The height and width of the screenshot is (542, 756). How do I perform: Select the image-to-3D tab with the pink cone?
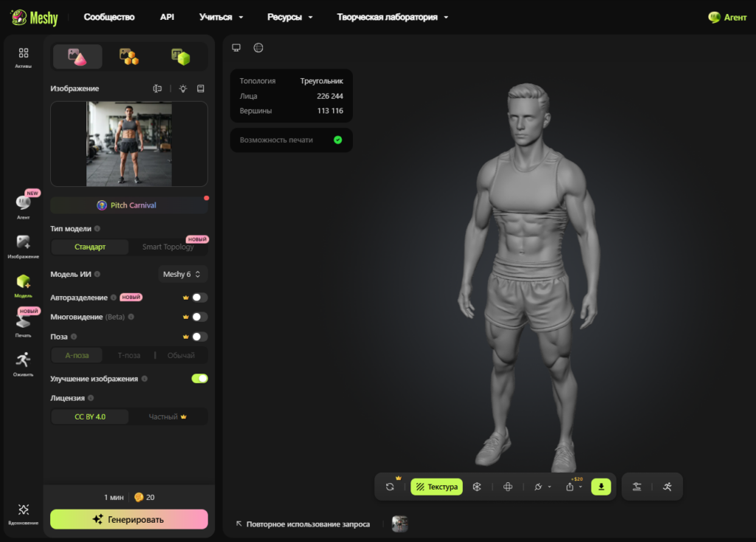(x=77, y=56)
